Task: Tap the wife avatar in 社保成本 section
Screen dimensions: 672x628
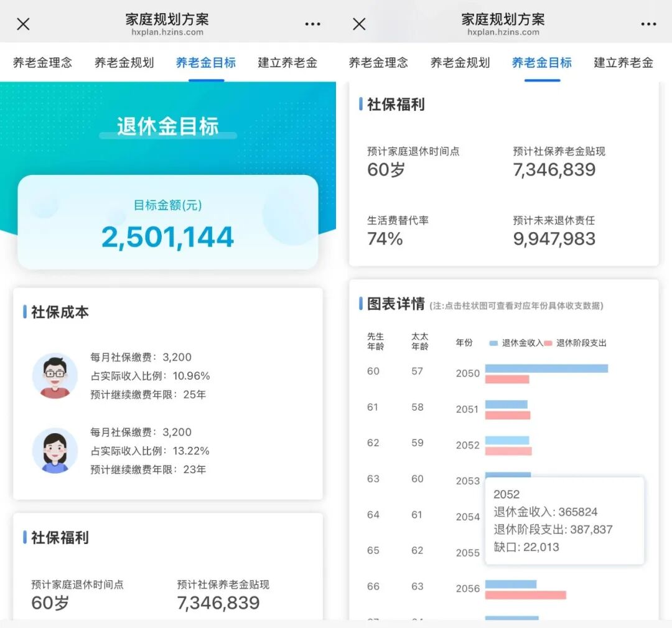Action: click(x=54, y=451)
